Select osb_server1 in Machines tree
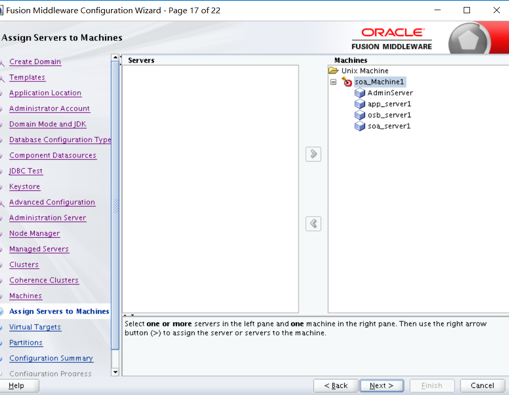The image size is (509, 395). [x=389, y=115]
